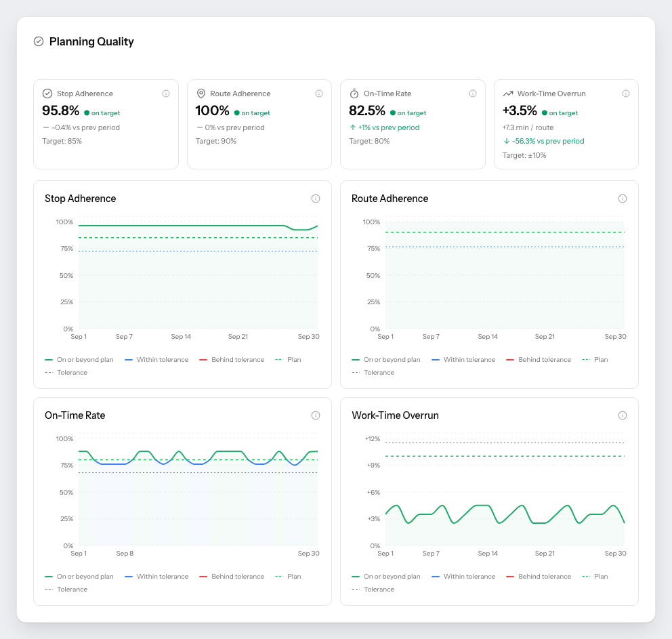Click the wavy line in On-Time Rate chart
Screen dimensions: 672x639
coord(197,457)
